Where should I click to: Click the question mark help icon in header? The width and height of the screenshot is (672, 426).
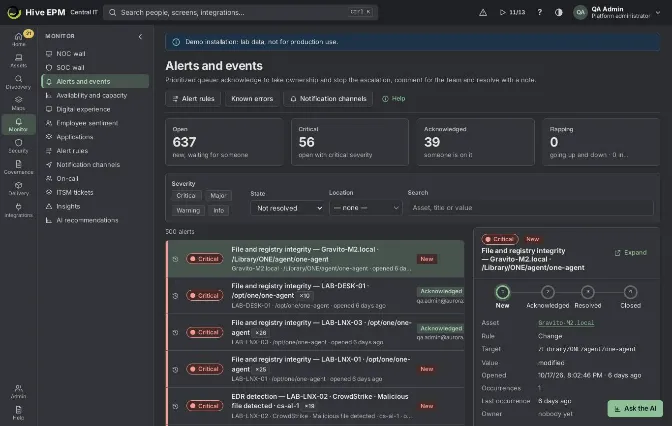pyautogui.click(x=540, y=12)
